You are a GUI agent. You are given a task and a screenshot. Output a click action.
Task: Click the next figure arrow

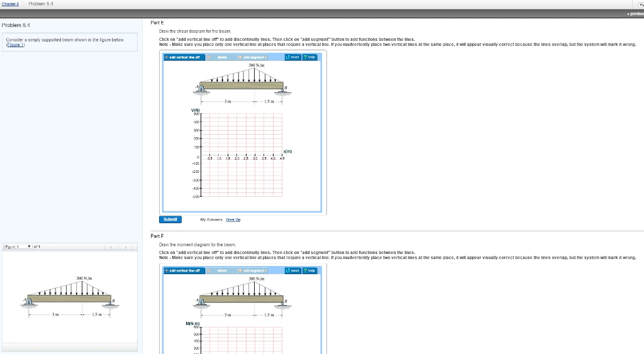click(x=125, y=247)
